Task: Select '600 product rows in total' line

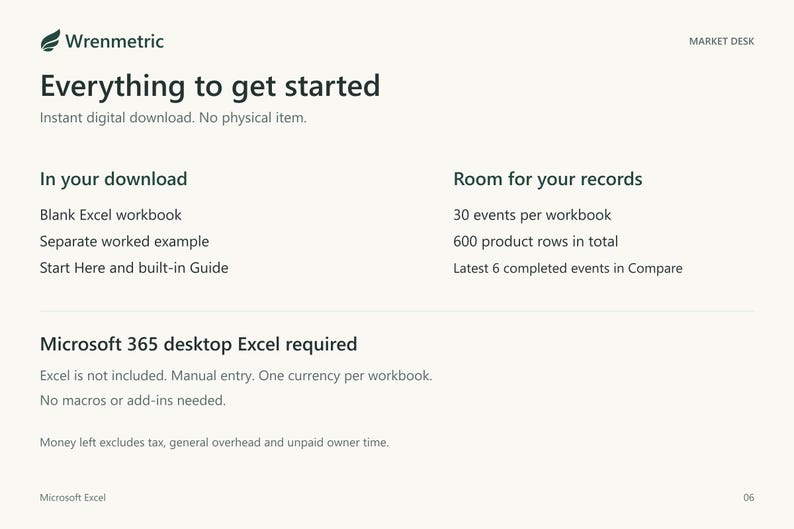Action: [536, 241]
